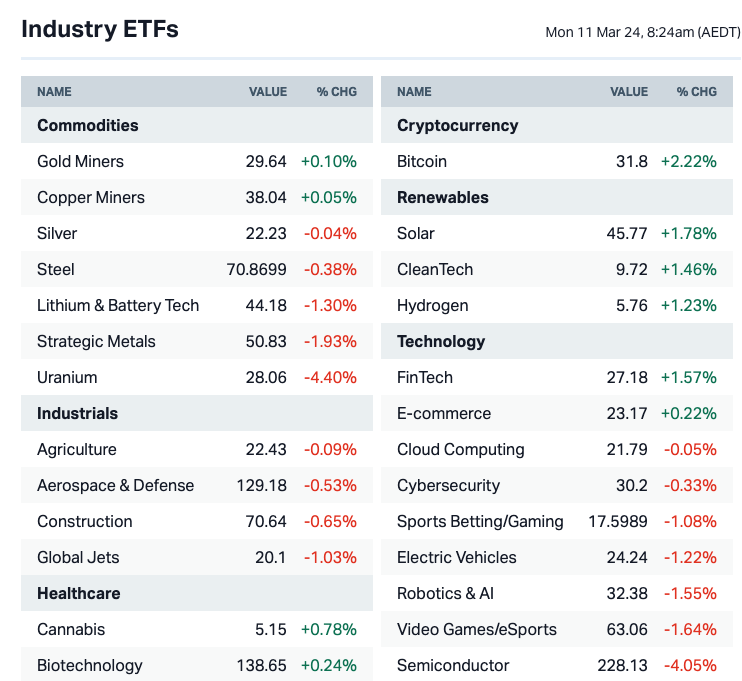The height and width of the screenshot is (681, 742).
Task: Select the Uranium ETF row
Action: (x=67, y=377)
